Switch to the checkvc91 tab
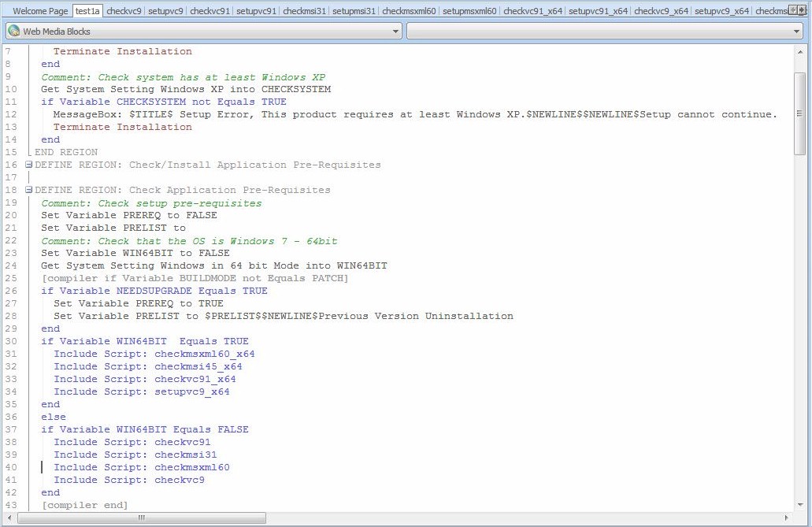The image size is (812, 527). [x=209, y=11]
